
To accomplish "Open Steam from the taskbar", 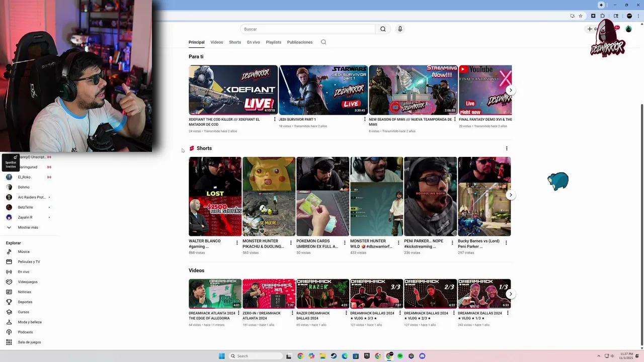I will pyautogui.click(x=334, y=356).
